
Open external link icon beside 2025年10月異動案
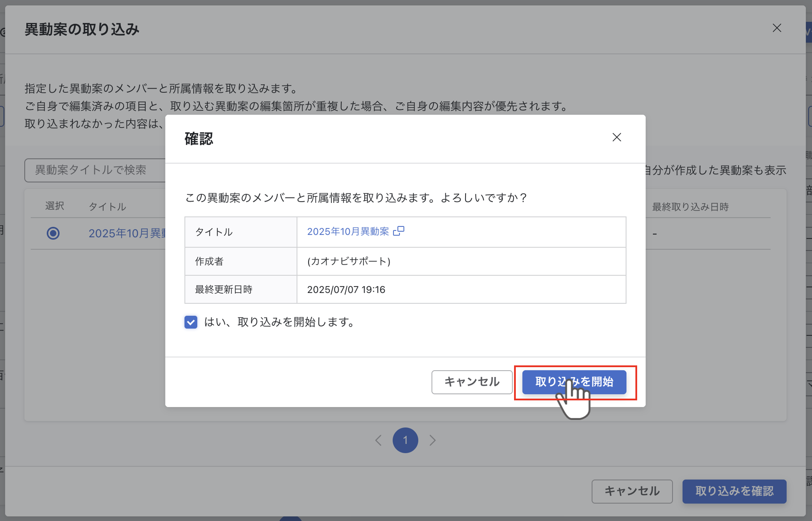click(399, 231)
